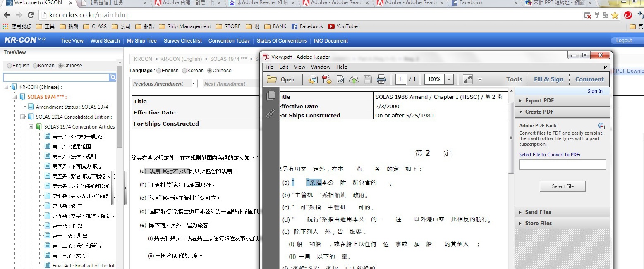
Task: Click the Trend Micro red extension icon
Action: [x=628, y=15]
